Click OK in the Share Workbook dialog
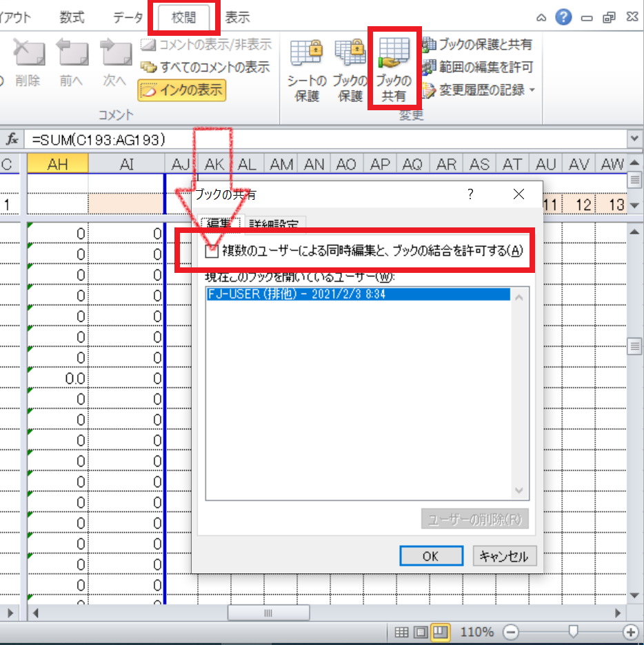 tap(430, 556)
